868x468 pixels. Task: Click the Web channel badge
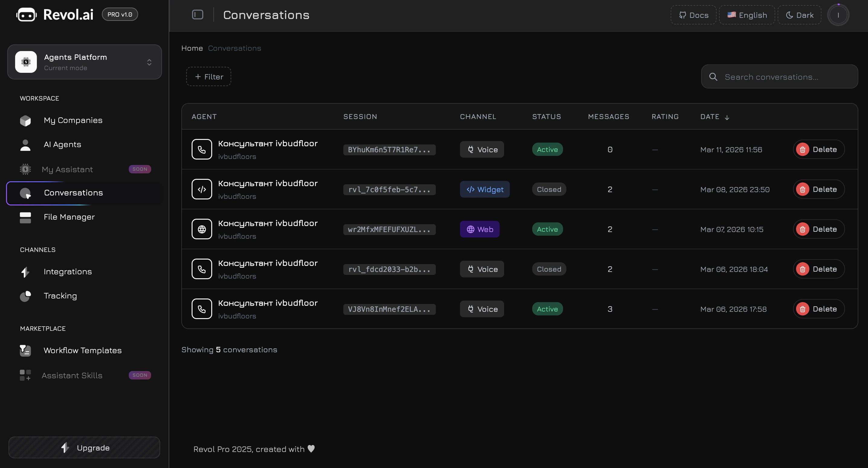[480, 229]
